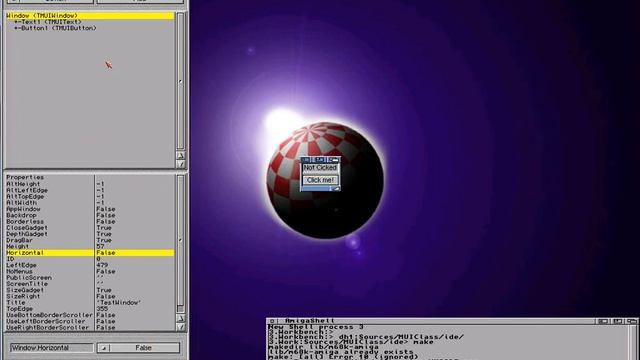640x360 pixels.
Task: Select the UseBottomBorderScroller property row
Action: point(90,315)
